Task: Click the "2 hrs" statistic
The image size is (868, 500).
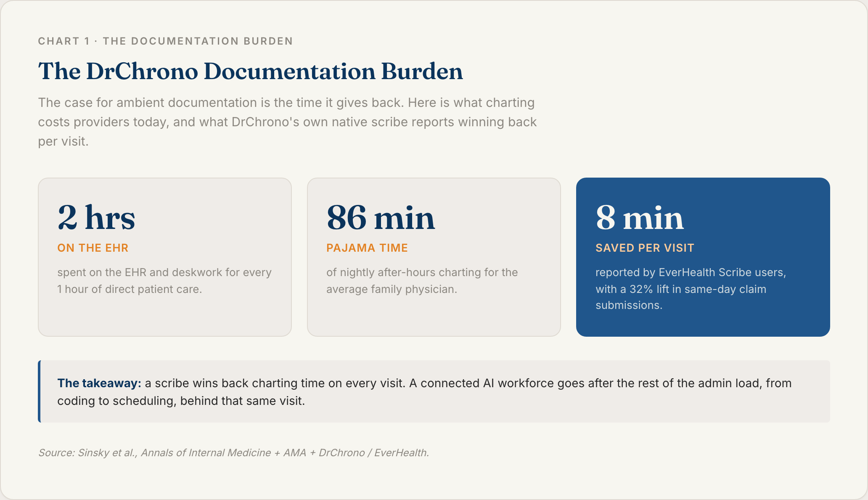Action: 96,218
